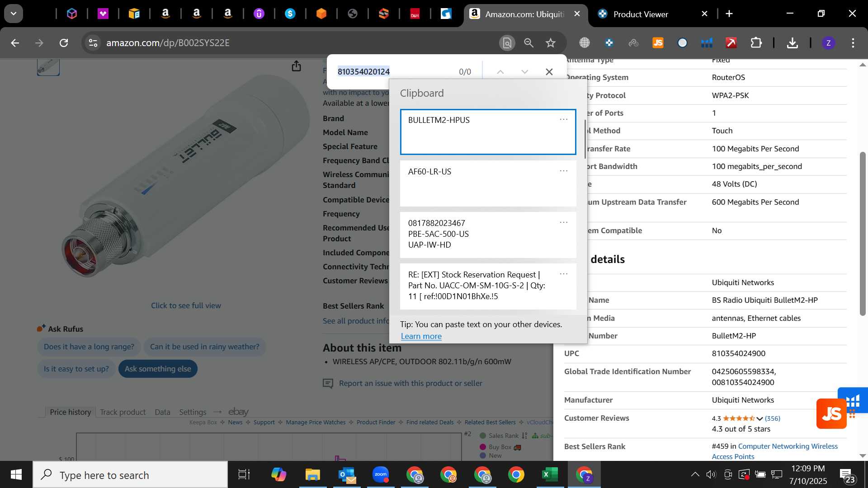Image resolution: width=868 pixels, height=488 pixels.
Task: Open the 356 customer reviews link
Action: tap(772, 418)
